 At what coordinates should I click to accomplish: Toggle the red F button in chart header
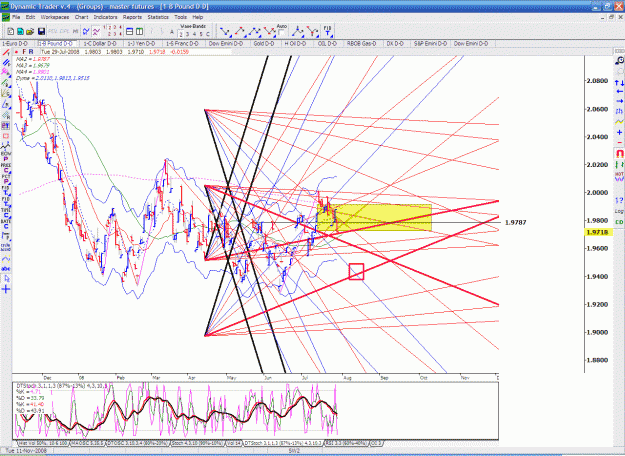pyautogui.click(x=24, y=52)
